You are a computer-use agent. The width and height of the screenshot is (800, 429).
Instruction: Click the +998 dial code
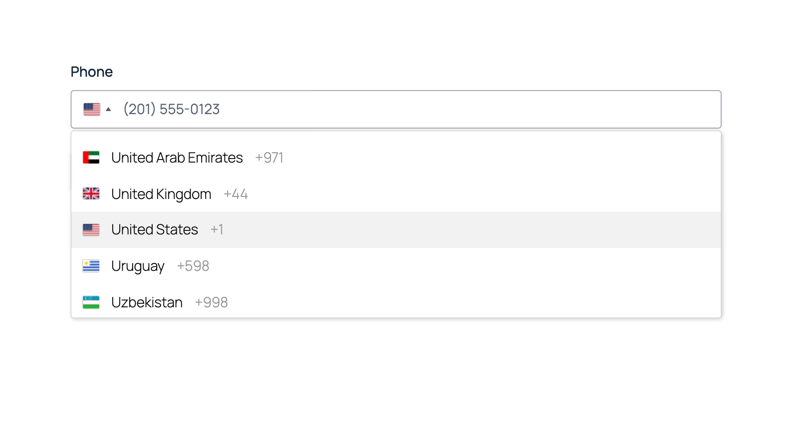coord(211,302)
